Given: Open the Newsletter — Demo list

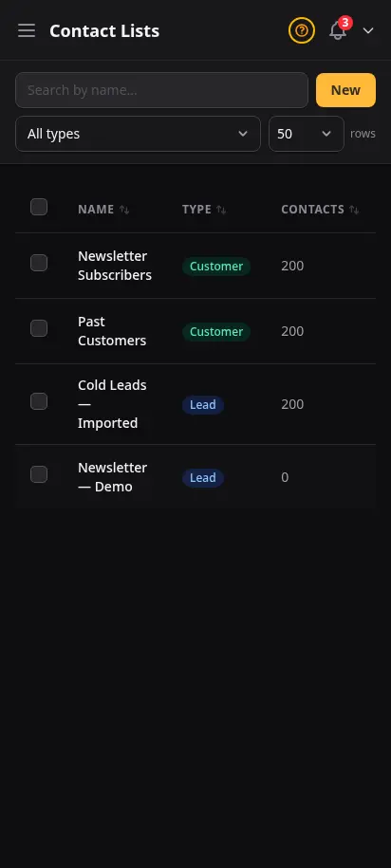Looking at the screenshot, I should 112,477.
